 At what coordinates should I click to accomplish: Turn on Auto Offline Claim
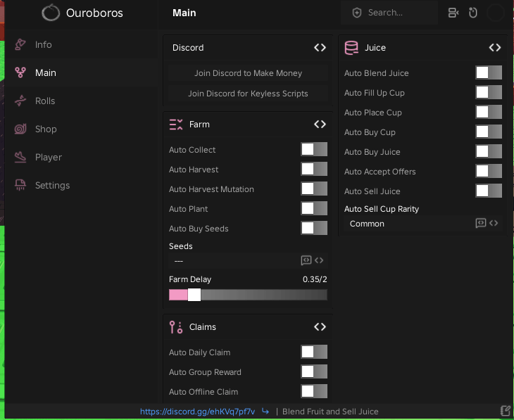pyautogui.click(x=314, y=391)
